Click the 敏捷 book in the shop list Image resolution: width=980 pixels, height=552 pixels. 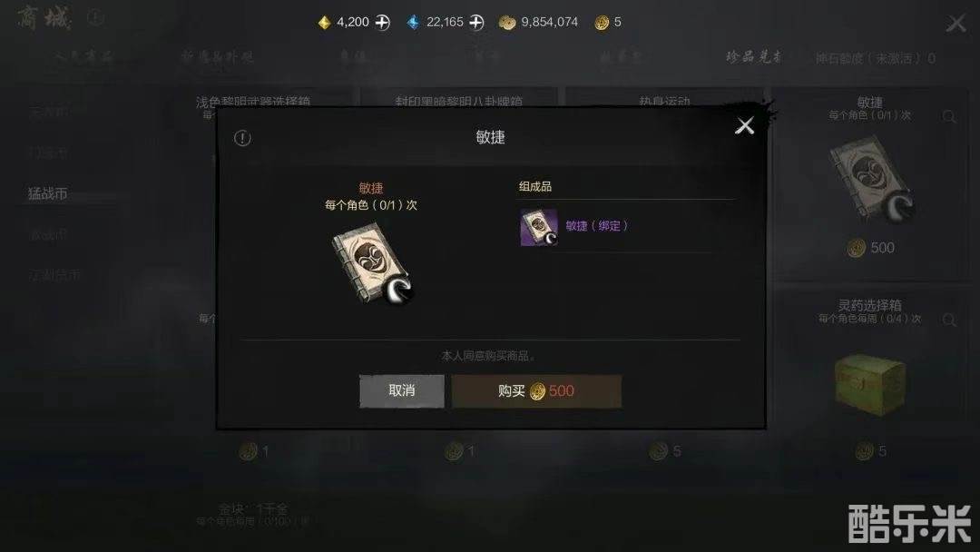pyautogui.click(x=870, y=180)
